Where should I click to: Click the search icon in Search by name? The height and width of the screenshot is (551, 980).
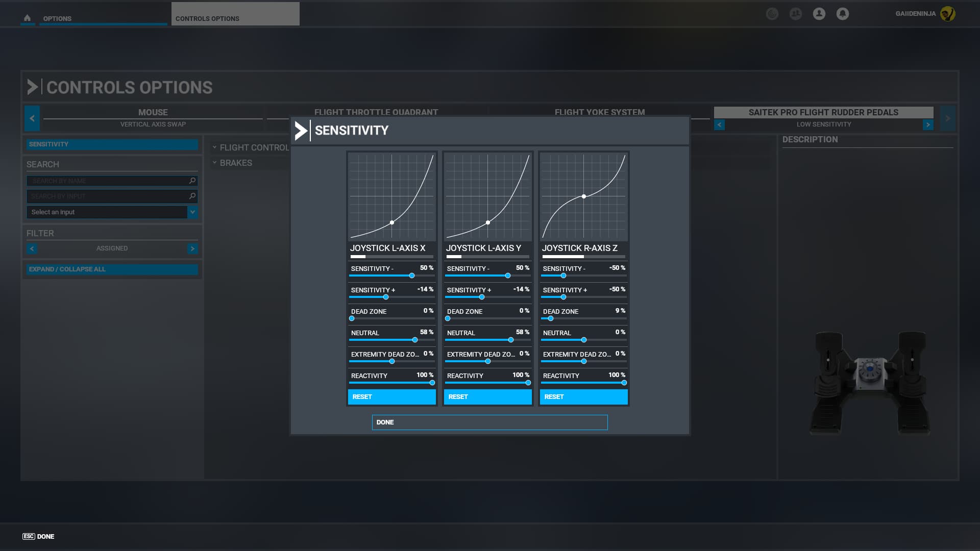point(192,181)
